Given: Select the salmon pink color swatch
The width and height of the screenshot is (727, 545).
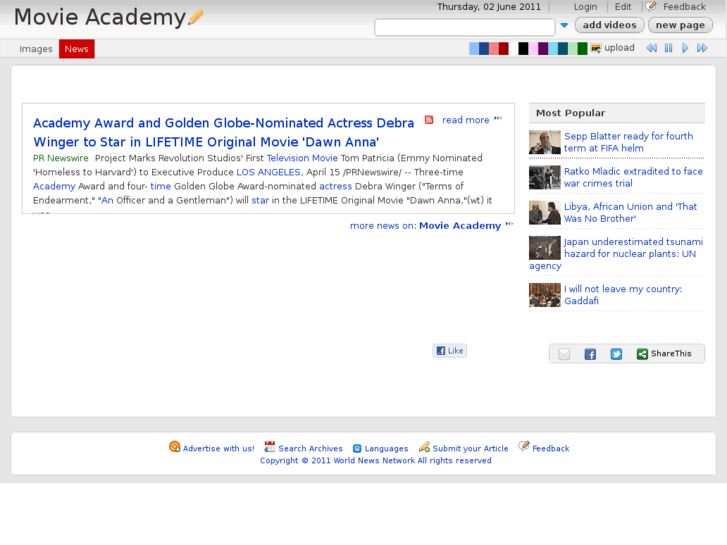Looking at the screenshot, I should pyautogui.click(x=494, y=49).
